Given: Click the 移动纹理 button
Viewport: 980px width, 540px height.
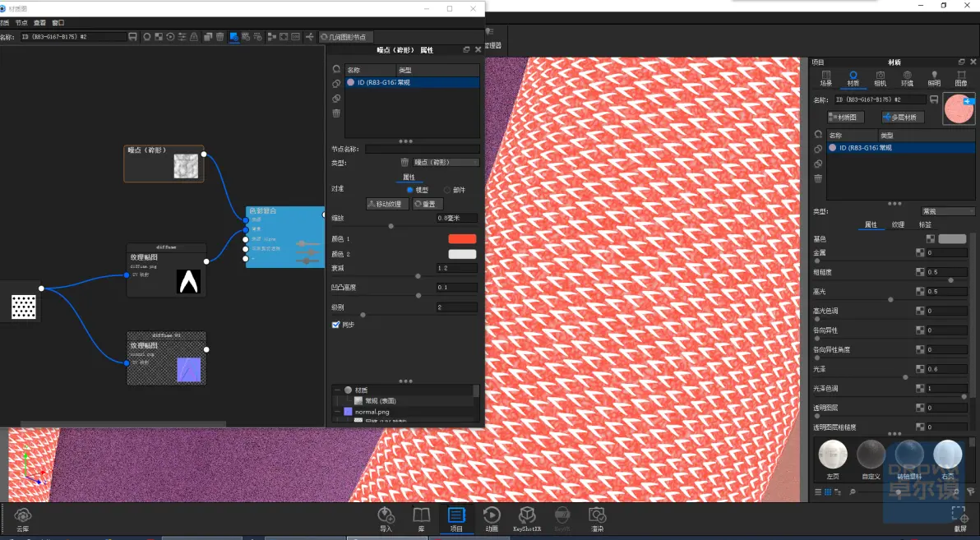Looking at the screenshot, I should 387,205.
